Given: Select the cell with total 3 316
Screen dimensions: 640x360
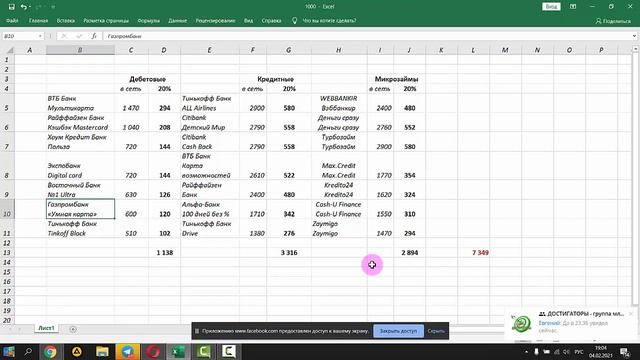Looking at the screenshot, I should point(289,253).
